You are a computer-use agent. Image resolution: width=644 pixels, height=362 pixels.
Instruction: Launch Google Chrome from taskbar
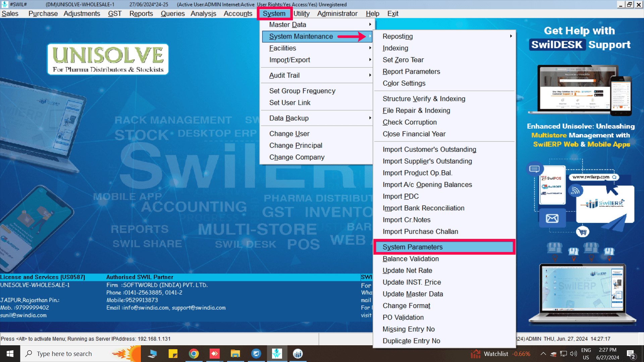194,354
